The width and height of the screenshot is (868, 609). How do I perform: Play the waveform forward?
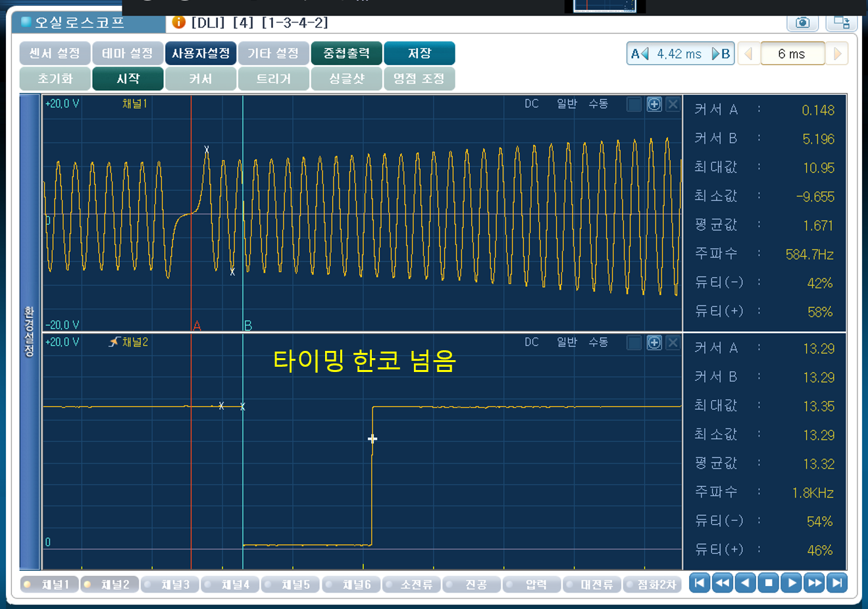(792, 583)
